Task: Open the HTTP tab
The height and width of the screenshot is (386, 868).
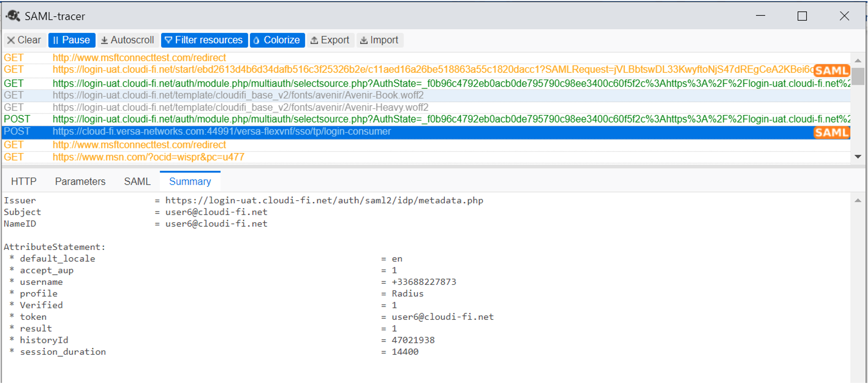Action: (x=24, y=182)
